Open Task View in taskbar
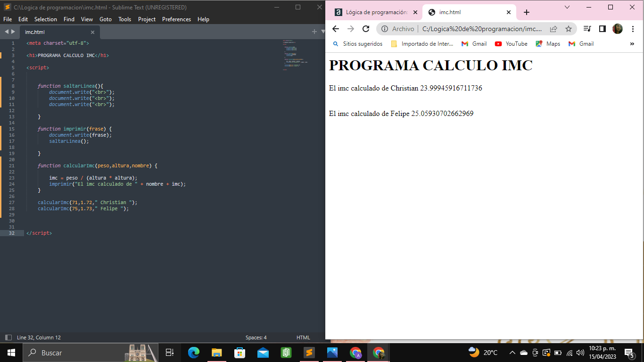The height and width of the screenshot is (362, 644). coord(170,353)
